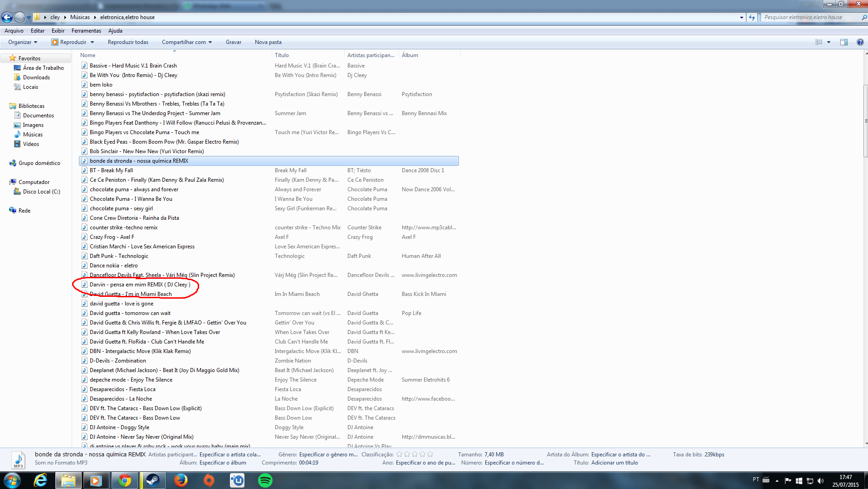Viewport: 868px width, 489px height.
Task: Go back with the Back arrow button
Action: pyautogui.click(x=7, y=17)
